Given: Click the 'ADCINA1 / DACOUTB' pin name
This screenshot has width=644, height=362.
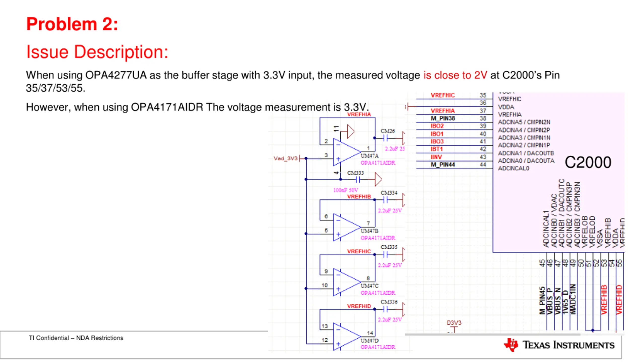Looking at the screenshot, I should point(526,153).
